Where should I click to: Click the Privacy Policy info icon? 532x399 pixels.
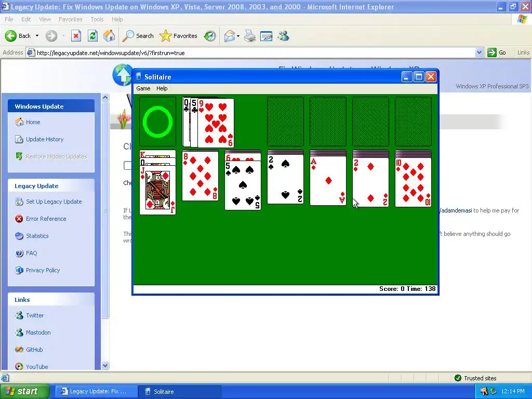[x=19, y=270]
